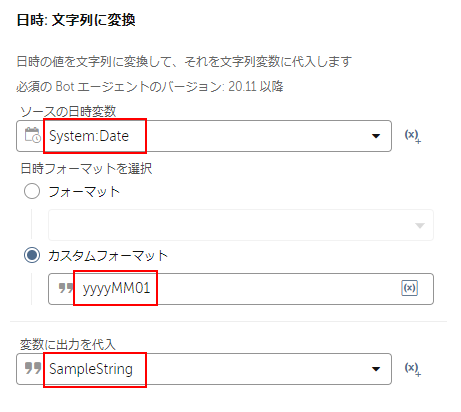Click the calendar icon in source datetime field
The height and width of the screenshot is (412, 461).
(x=33, y=135)
